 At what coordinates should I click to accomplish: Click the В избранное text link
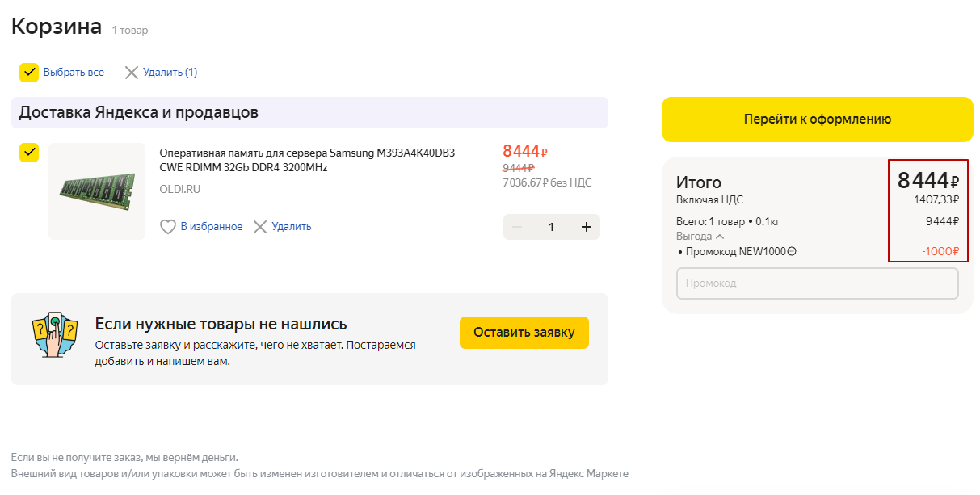coord(212,227)
